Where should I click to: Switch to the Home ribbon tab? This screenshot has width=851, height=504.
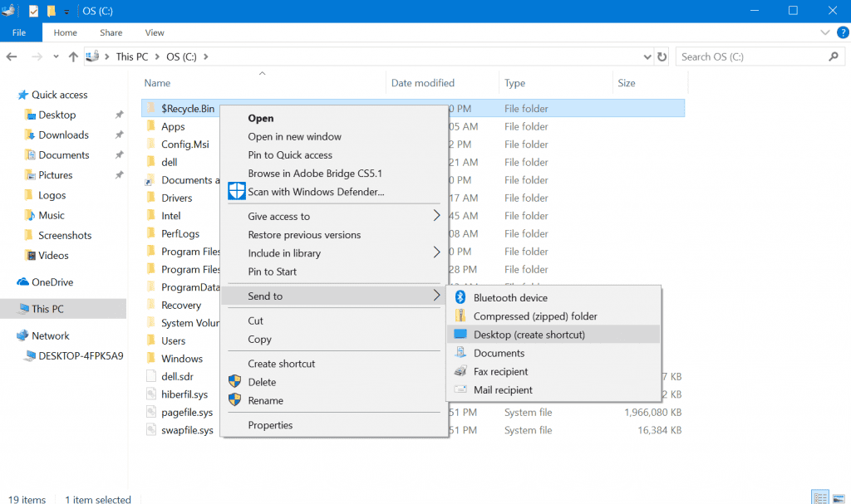click(x=65, y=32)
